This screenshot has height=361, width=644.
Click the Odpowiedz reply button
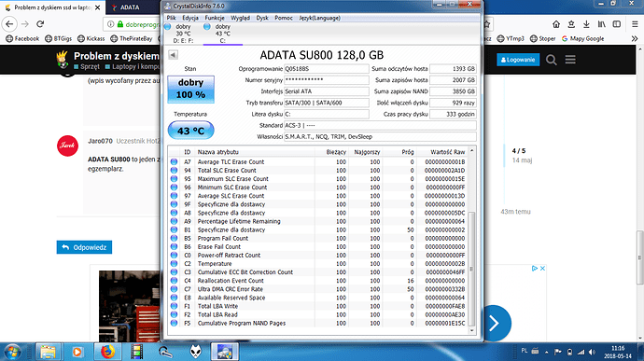click(84, 247)
